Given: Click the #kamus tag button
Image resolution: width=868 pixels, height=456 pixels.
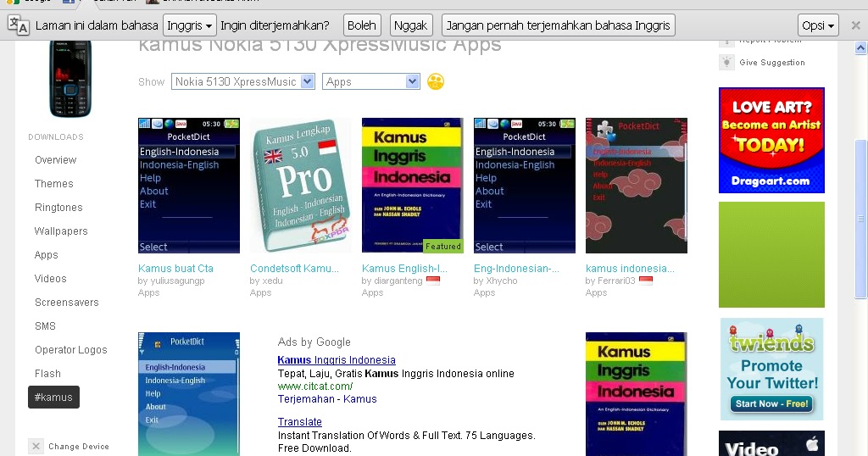Looking at the screenshot, I should click(x=53, y=398).
